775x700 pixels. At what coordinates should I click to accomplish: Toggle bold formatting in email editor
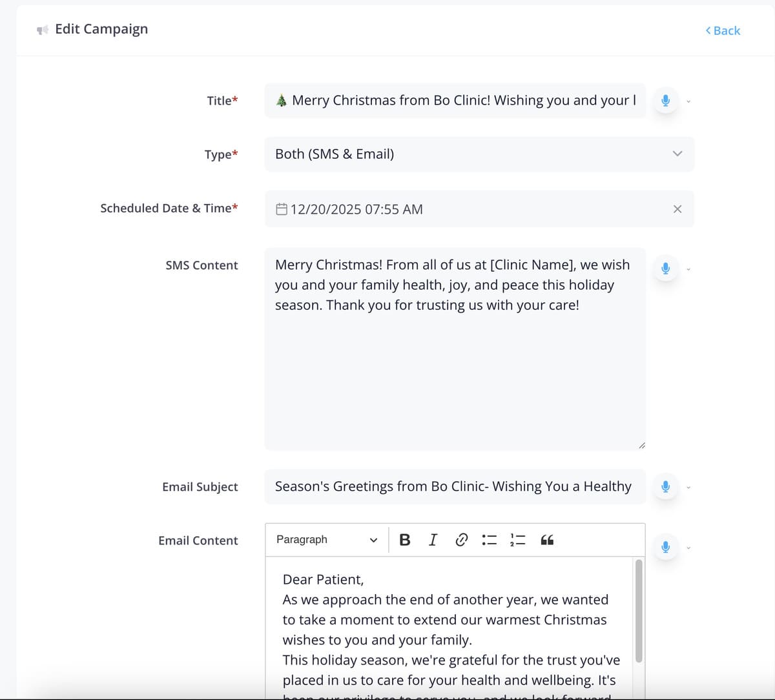click(x=405, y=540)
